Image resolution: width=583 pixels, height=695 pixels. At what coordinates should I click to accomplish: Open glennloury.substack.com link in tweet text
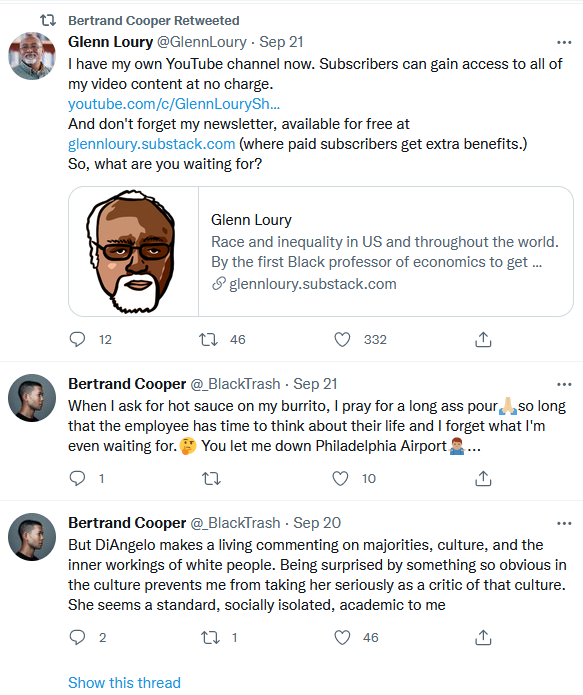click(x=152, y=144)
